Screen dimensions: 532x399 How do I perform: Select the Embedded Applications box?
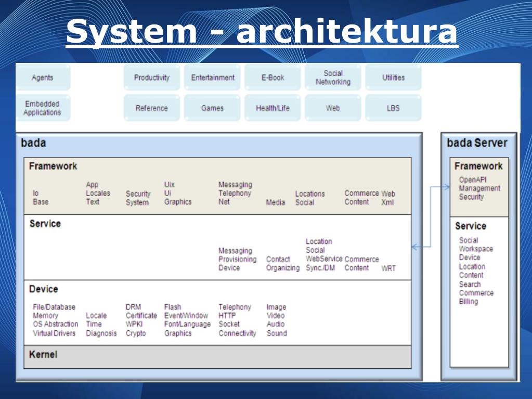43,108
